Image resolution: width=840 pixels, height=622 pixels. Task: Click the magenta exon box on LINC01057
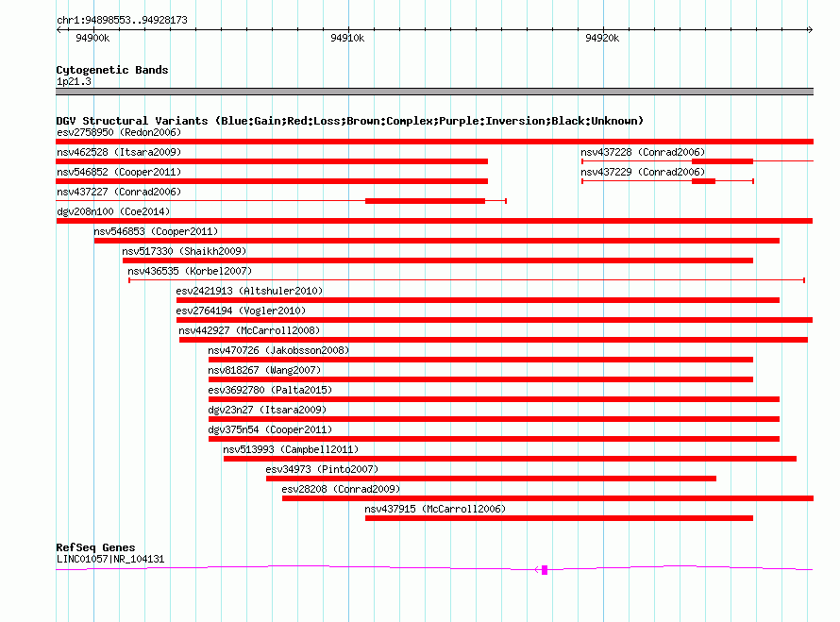[545, 570]
